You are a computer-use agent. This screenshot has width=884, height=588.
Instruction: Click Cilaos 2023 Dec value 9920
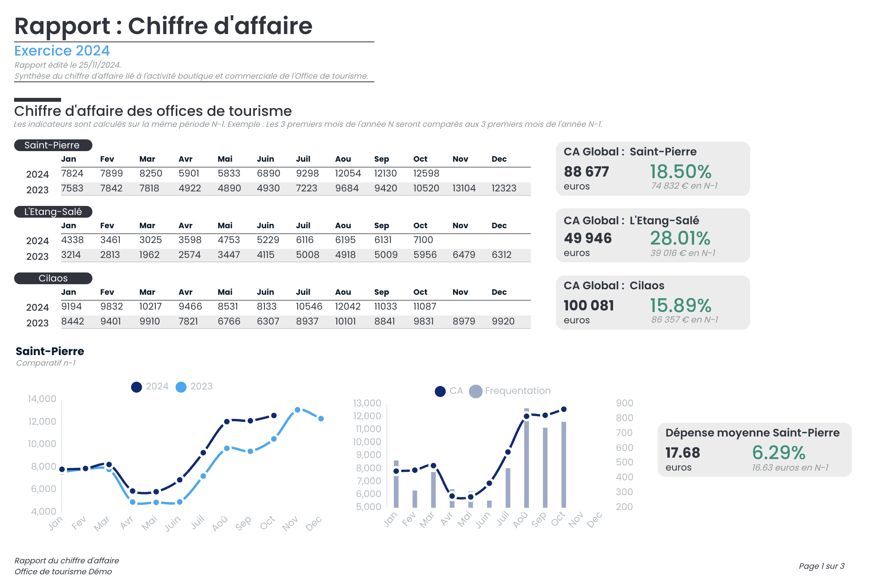pos(503,321)
